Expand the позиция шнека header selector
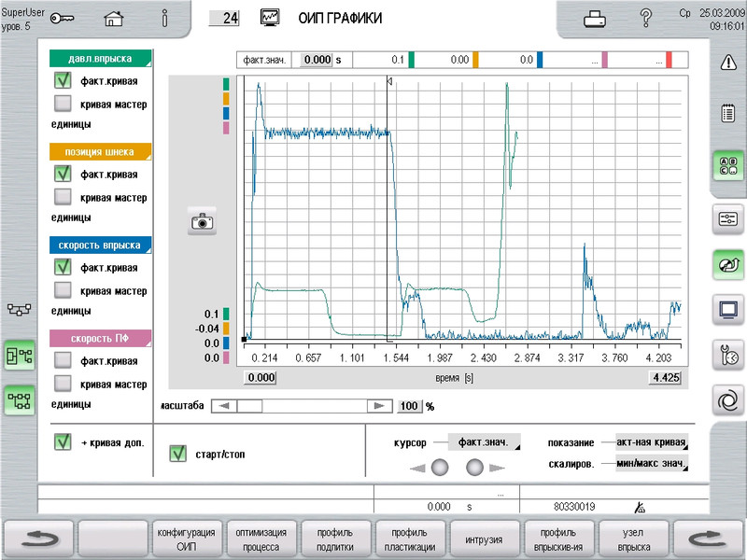747x560 pixels. pyautogui.click(x=101, y=152)
